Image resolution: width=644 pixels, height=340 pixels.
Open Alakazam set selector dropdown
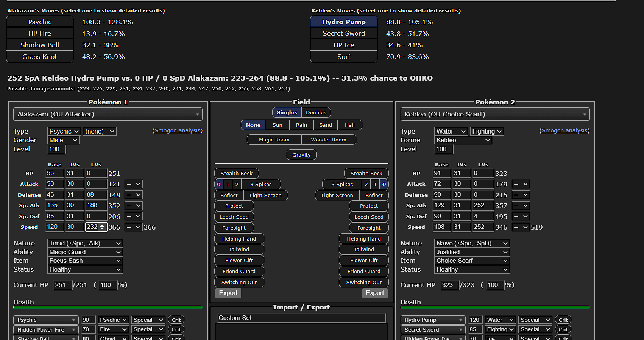pyautogui.click(x=108, y=114)
